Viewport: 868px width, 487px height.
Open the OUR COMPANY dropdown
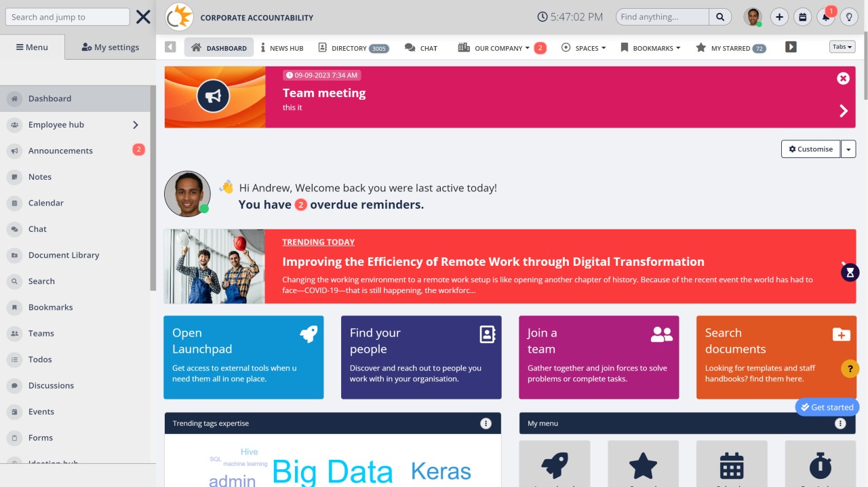(x=498, y=47)
